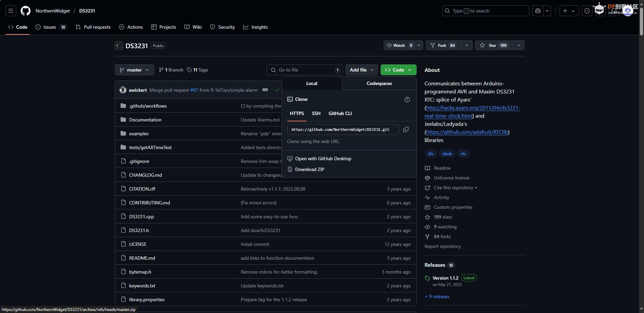Screen dimensions: 644x313
Task: Switch to the Codespaces tab
Action: 379,83
